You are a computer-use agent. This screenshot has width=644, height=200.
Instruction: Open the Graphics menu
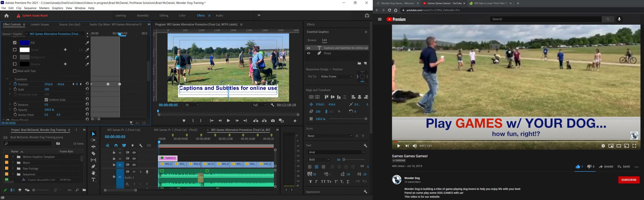57,8
